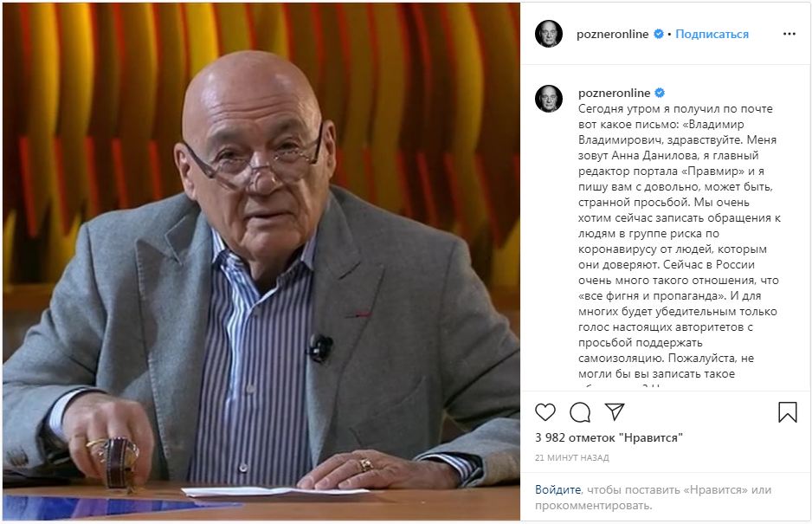The height and width of the screenshot is (524, 812).
Task: Save post with the bookmark icon
Action: click(787, 412)
